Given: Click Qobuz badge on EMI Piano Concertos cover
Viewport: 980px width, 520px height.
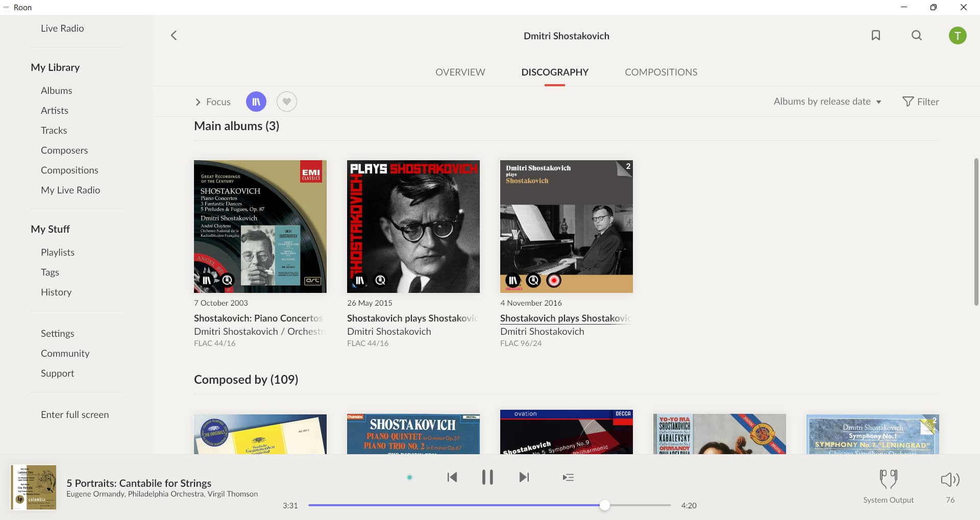Looking at the screenshot, I should tap(227, 280).
